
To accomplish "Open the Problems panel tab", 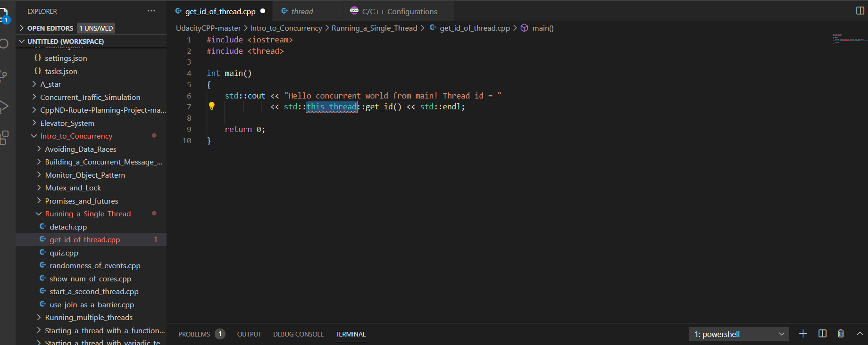I will click(201, 334).
